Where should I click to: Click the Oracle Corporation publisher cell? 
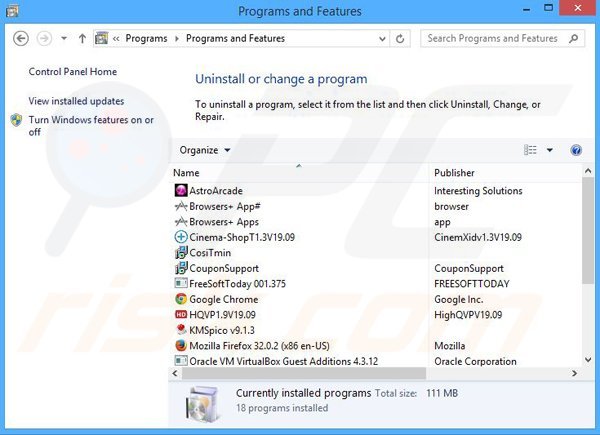tap(475, 361)
